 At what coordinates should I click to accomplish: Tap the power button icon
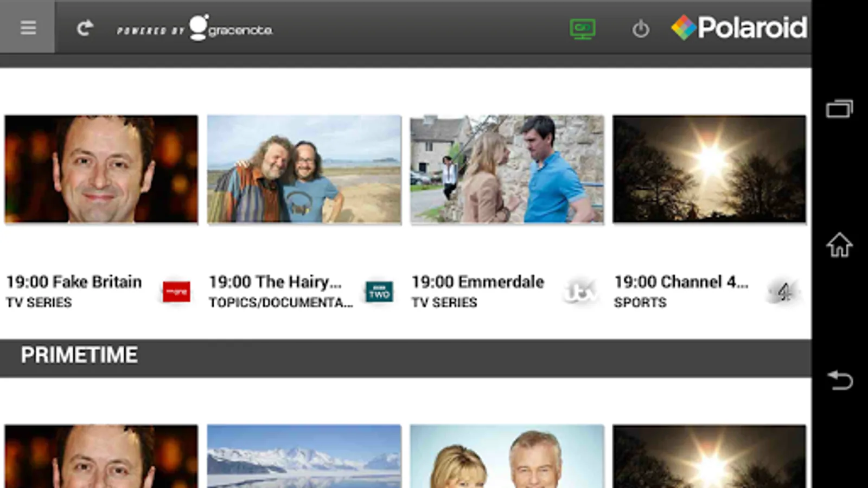tap(641, 29)
